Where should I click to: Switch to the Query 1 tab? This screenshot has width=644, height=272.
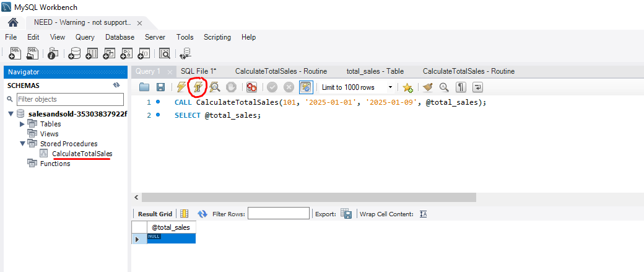[x=148, y=71]
